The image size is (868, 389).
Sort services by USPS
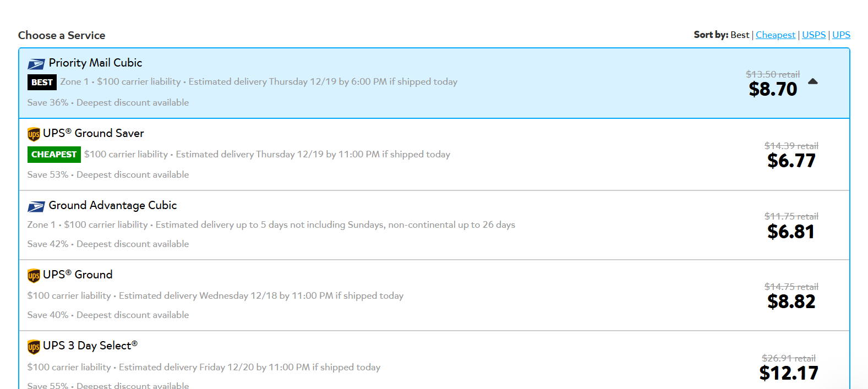click(x=814, y=35)
